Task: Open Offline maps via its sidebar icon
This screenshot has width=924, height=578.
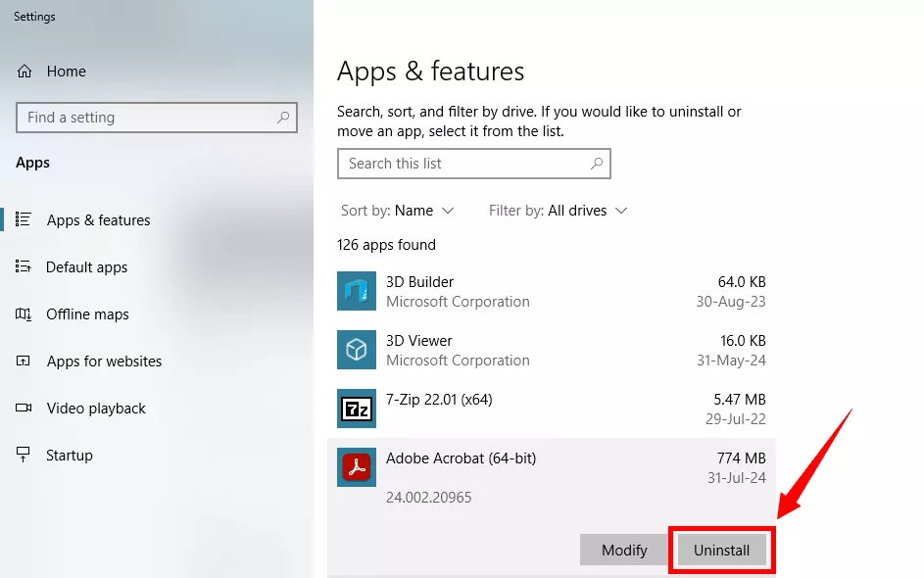Action: (24, 313)
